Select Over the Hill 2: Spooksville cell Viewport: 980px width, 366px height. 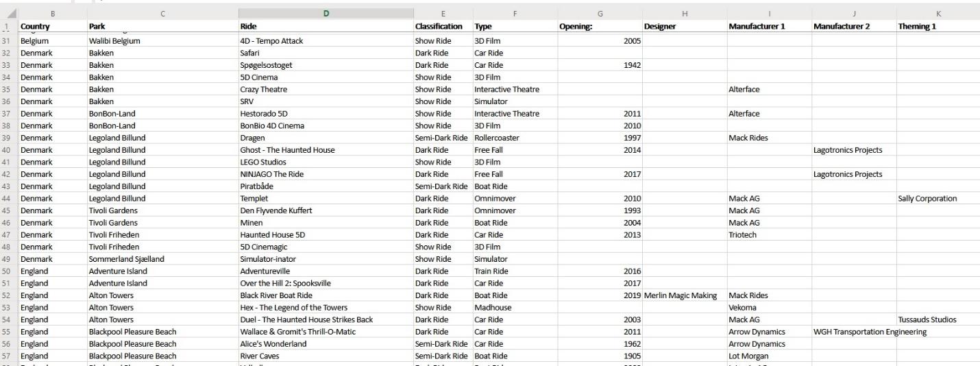[x=326, y=283]
